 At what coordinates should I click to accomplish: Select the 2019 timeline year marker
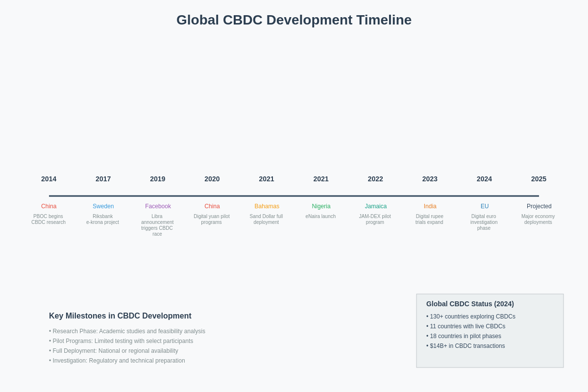(158, 179)
